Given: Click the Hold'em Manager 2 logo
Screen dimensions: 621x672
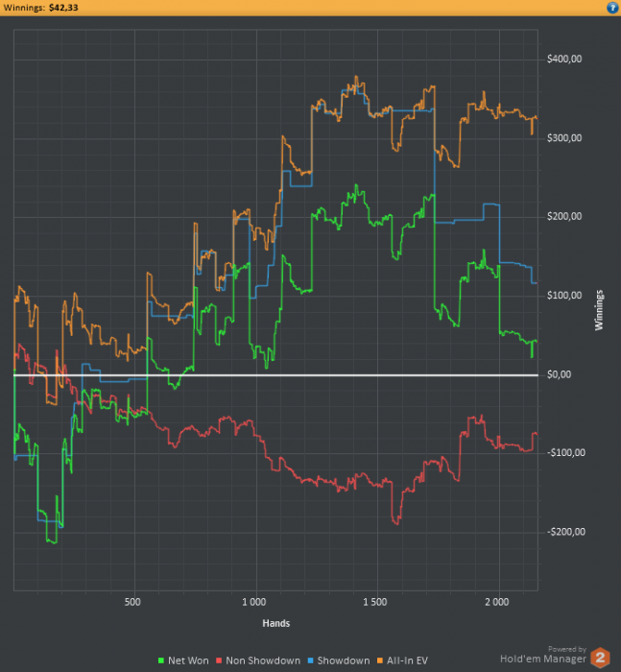Looking at the screenshot, I should [x=600, y=657].
